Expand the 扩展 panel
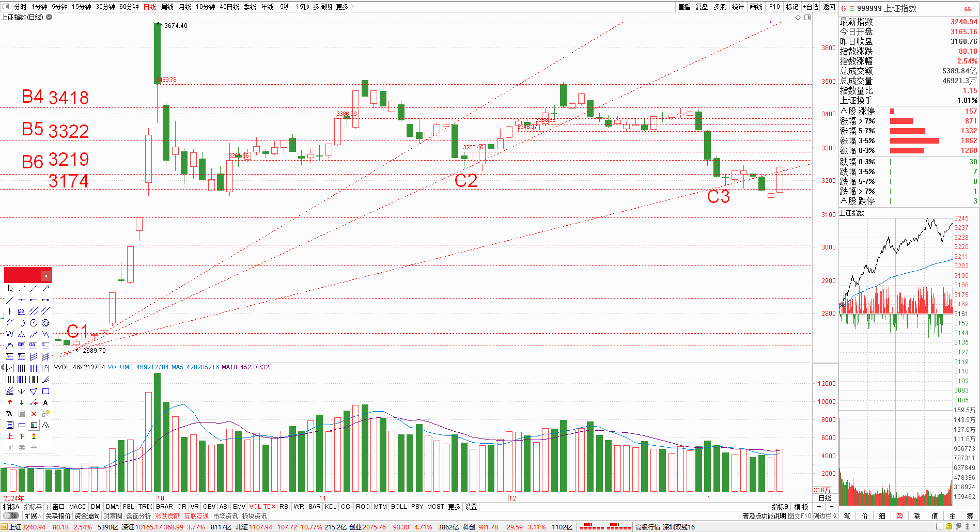980x532 pixels. click(x=33, y=516)
